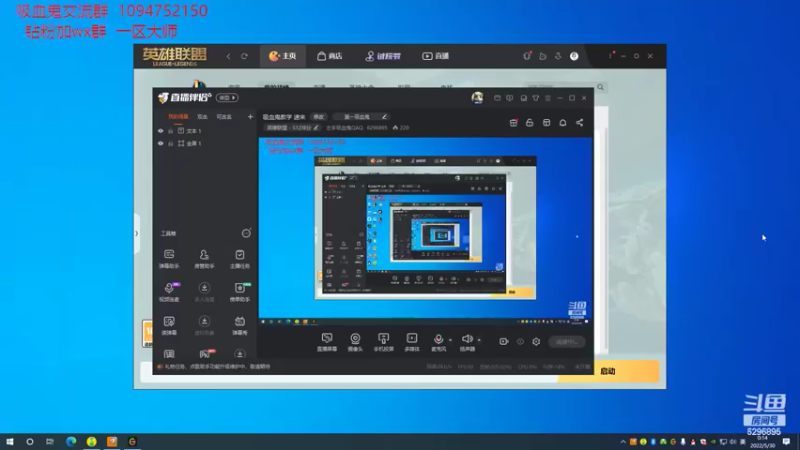
Task: Toggle preview eye icon in bottom toolbar
Action: 520,341
